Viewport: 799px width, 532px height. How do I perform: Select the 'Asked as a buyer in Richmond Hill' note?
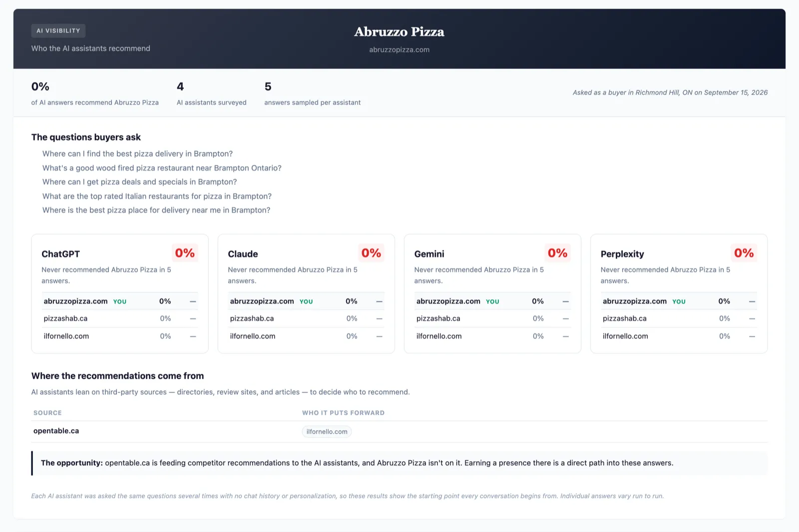pyautogui.click(x=670, y=93)
